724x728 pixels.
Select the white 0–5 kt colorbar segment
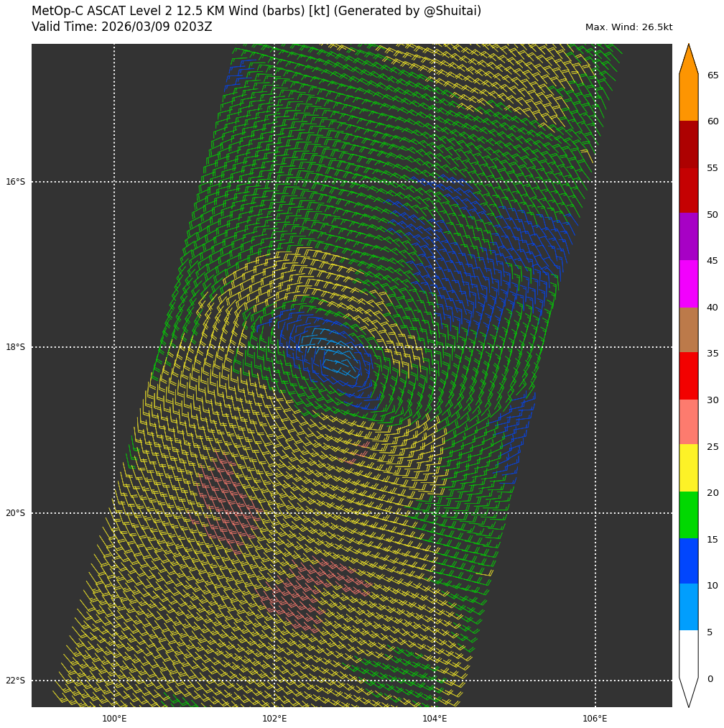pyautogui.click(x=688, y=654)
